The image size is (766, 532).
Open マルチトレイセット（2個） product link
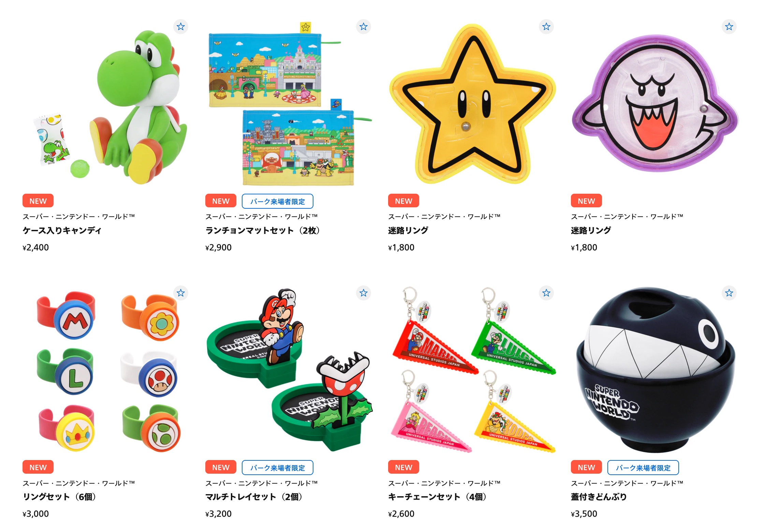[x=254, y=497]
